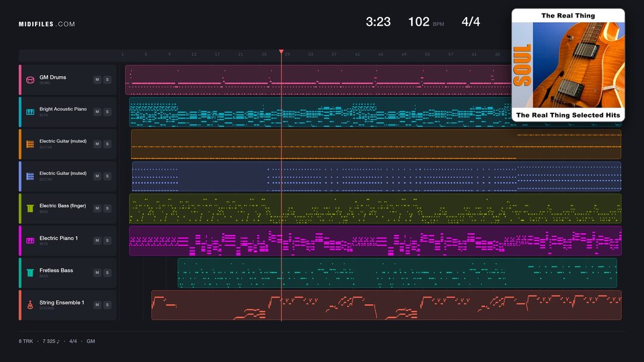Mute the GM Drums track

pos(97,80)
